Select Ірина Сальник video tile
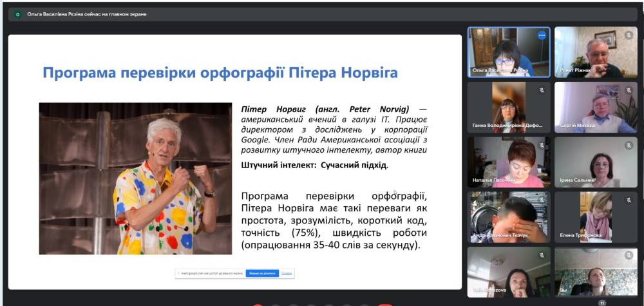This screenshot has height=306, width=644. (x=596, y=161)
